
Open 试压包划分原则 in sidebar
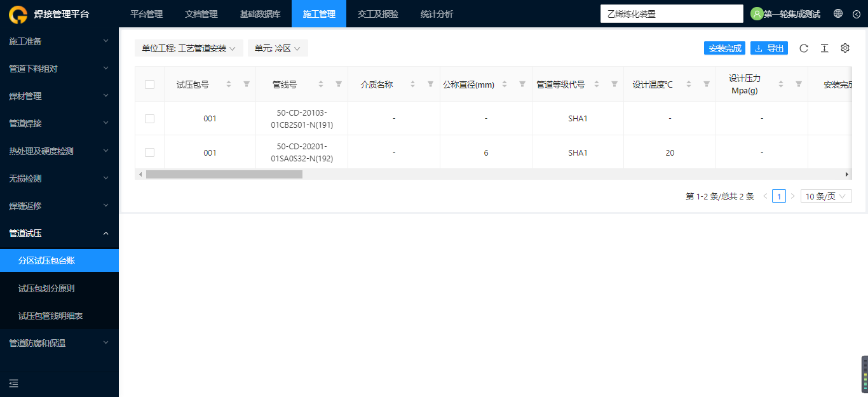[x=59, y=288]
